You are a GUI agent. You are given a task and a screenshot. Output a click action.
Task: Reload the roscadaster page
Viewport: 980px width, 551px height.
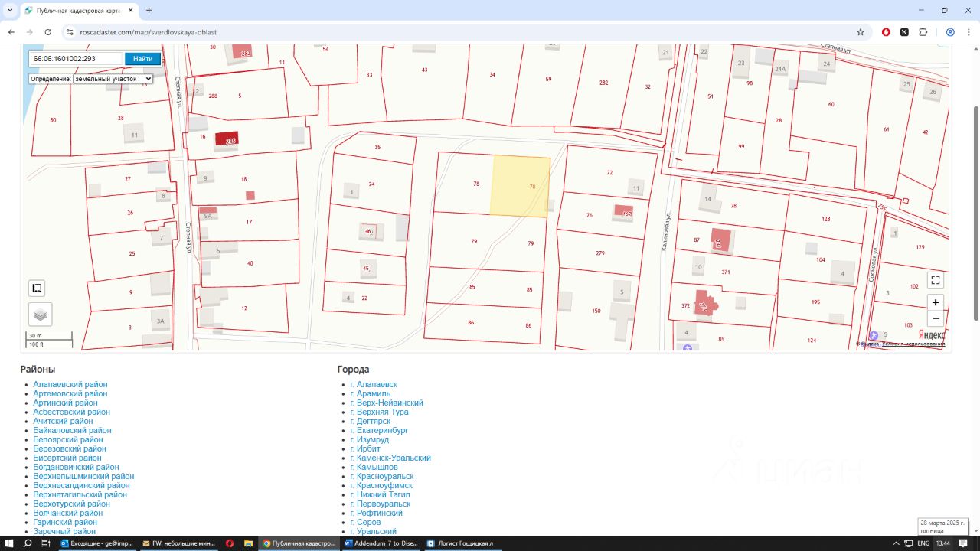[x=47, y=32]
